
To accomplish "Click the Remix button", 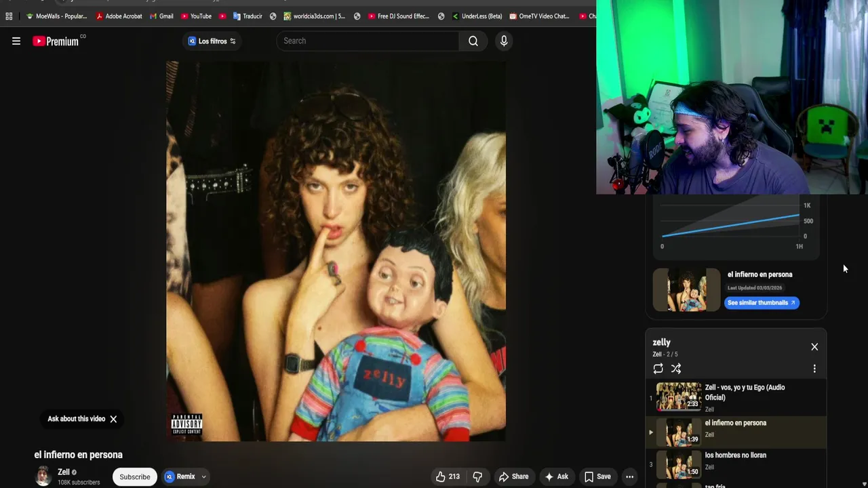I will tap(180, 477).
